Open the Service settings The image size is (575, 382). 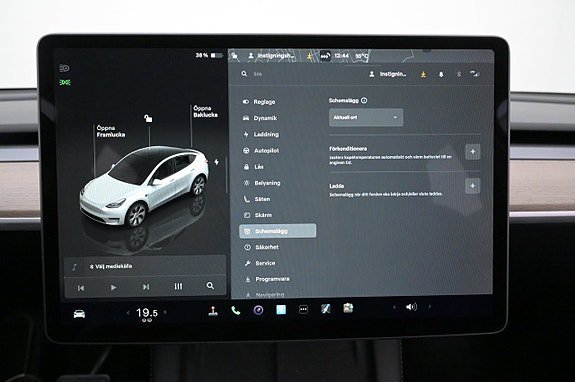(x=260, y=263)
